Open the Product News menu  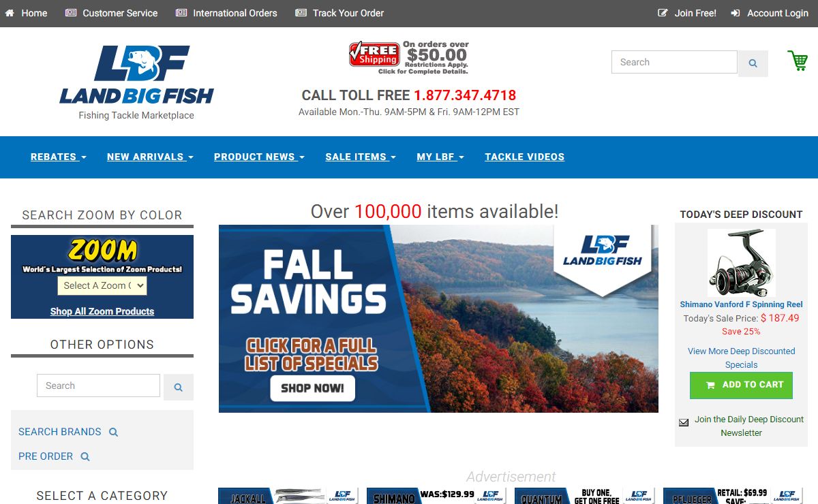coord(259,157)
